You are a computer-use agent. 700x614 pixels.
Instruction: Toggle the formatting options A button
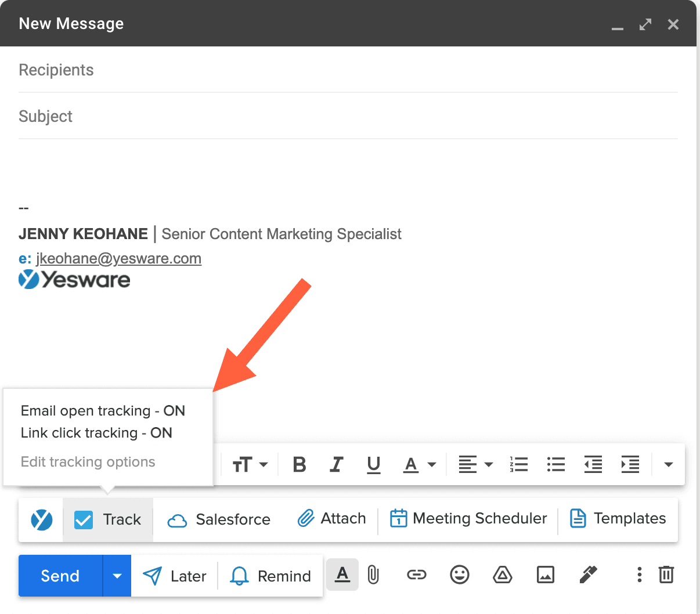click(x=342, y=575)
